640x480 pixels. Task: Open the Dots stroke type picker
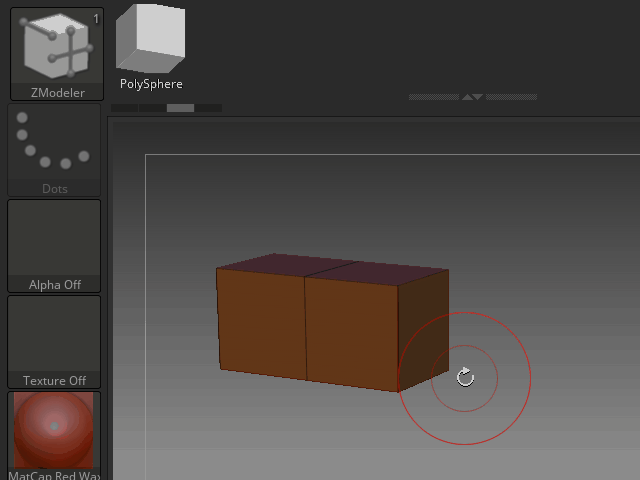pyautogui.click(x=54, y=143)
